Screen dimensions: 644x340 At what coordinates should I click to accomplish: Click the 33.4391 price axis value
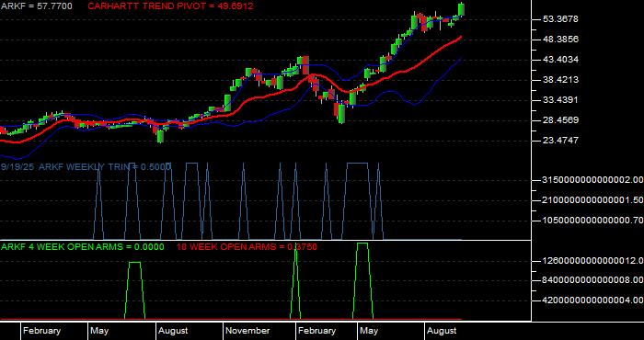point(559,99)
